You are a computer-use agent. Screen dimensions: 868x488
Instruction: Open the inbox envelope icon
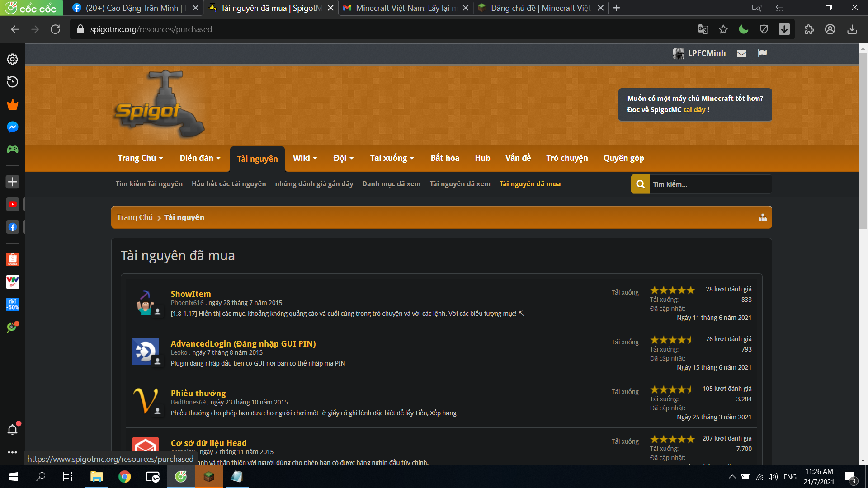click(x=741, y=53)
